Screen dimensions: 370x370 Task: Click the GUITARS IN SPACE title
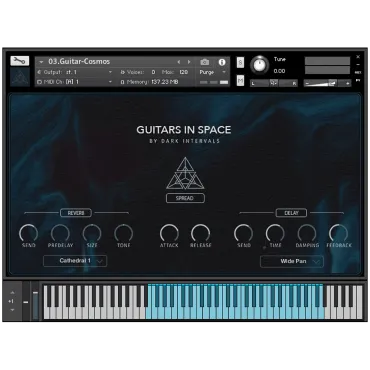pos(184,130)
